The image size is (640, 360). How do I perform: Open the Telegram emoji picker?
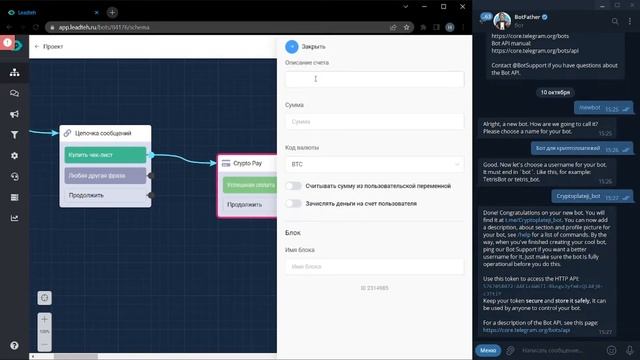coord(611,350)
